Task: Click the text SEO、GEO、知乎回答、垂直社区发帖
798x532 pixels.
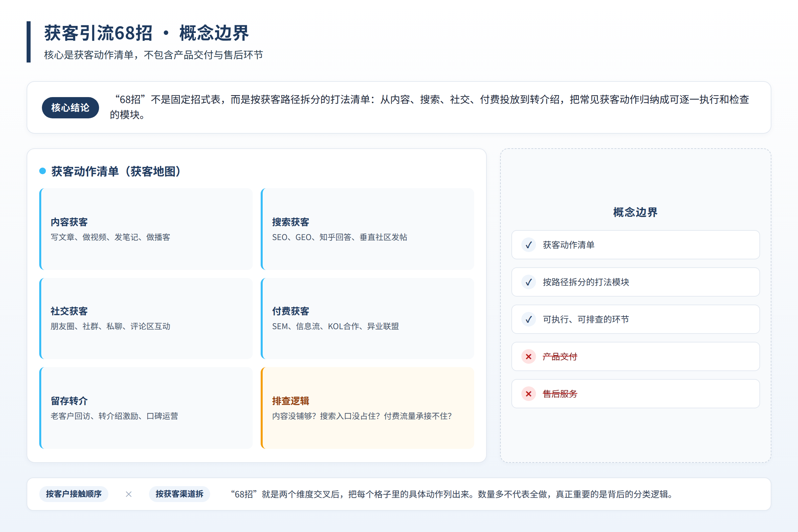Action: coord(339,237)
